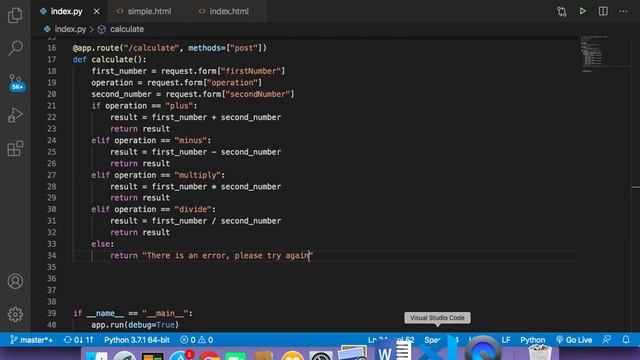640x360 pixels.
Task: Open the More Actions ellipsis menu
Action: 623,11
